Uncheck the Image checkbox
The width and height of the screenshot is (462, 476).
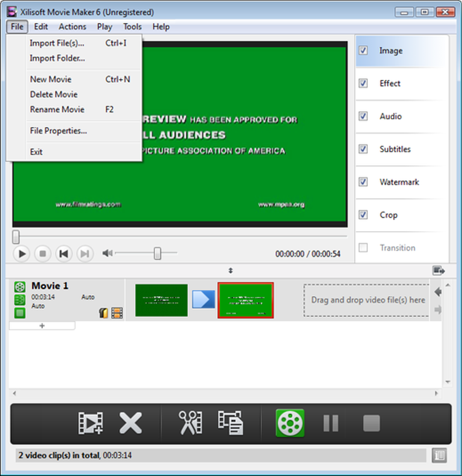[x=363, y=50]
